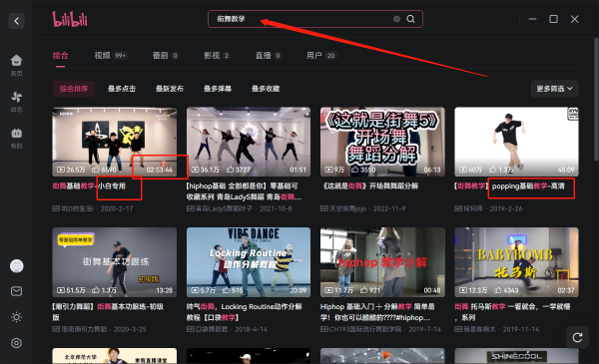The width and height of the screenshot is (599, 364).
Task: Expand the 更多筛选 dropdown
Action: click(555, 89)
